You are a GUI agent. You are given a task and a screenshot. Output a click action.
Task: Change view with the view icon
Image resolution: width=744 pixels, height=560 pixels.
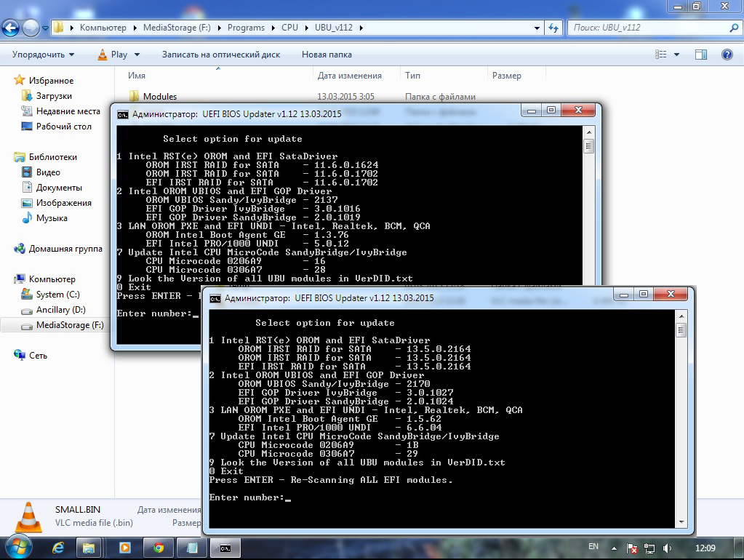[x=661, y=55]
